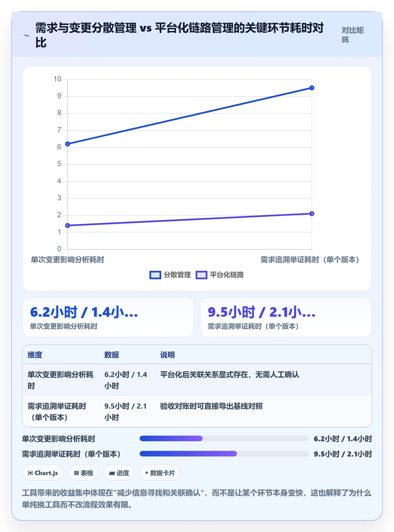
Task: Open the 9.5小时 / 2.1小… data card
Action: (286, 317)
